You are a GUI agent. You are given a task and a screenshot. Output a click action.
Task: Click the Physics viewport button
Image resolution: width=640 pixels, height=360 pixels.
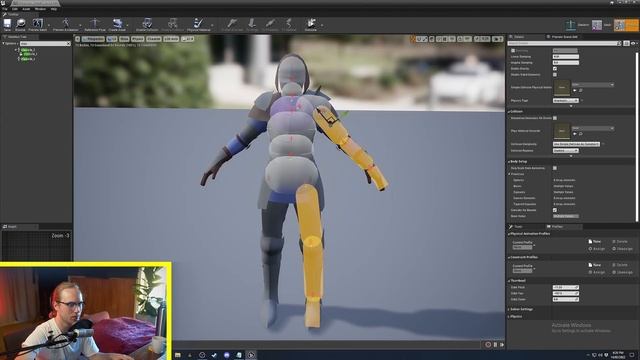(x=137, y=39)
